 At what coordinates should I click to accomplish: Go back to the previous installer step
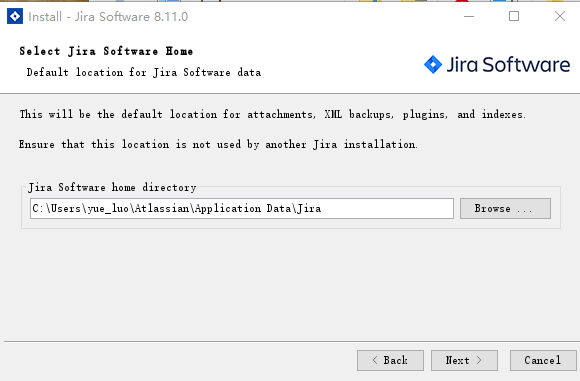coord(390,360)
